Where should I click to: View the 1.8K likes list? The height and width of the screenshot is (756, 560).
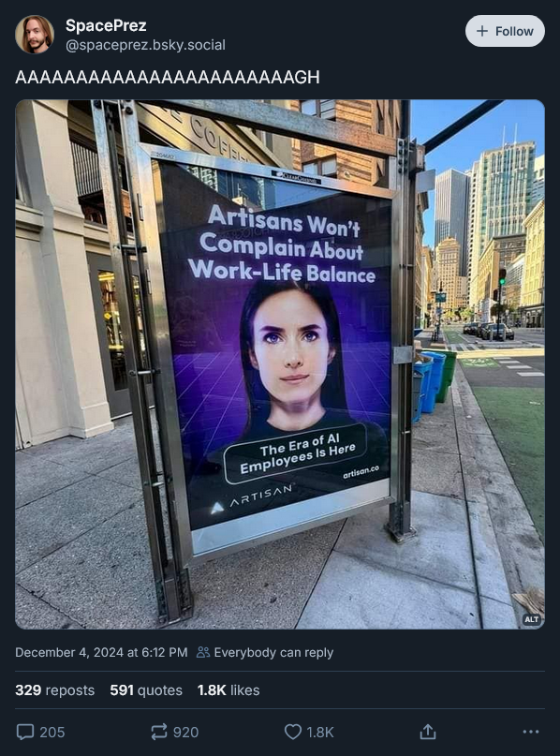(x=228, y=689)
